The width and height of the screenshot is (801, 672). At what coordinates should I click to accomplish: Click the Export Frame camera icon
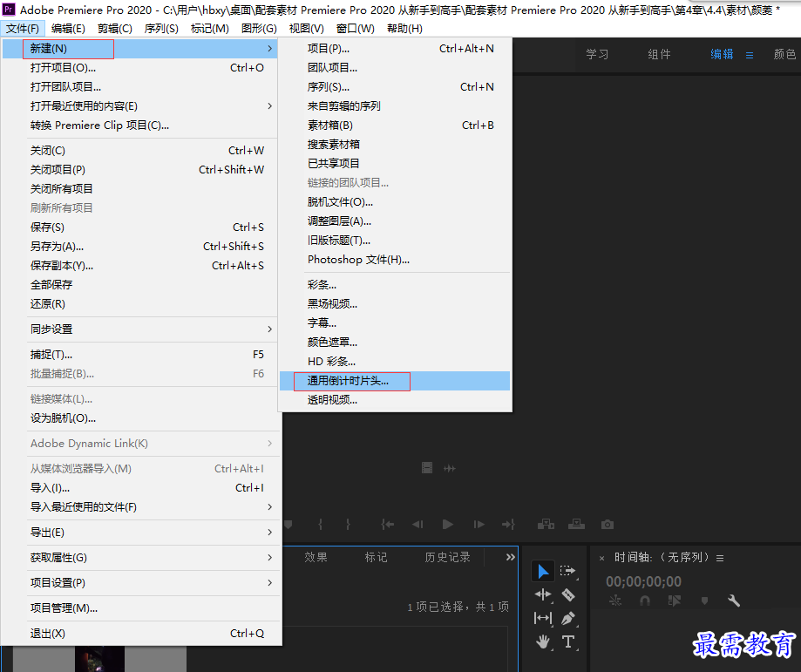[608, 525]
